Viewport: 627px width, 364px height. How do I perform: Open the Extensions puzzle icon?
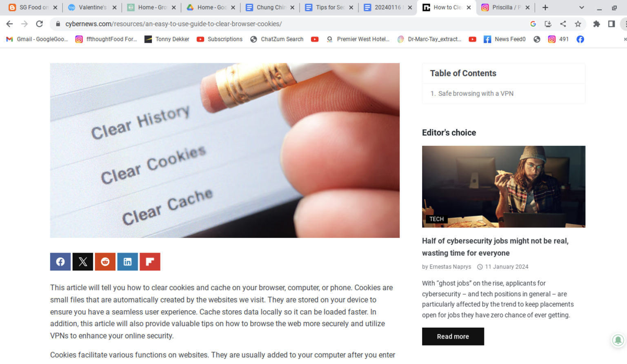coord(596,24)
